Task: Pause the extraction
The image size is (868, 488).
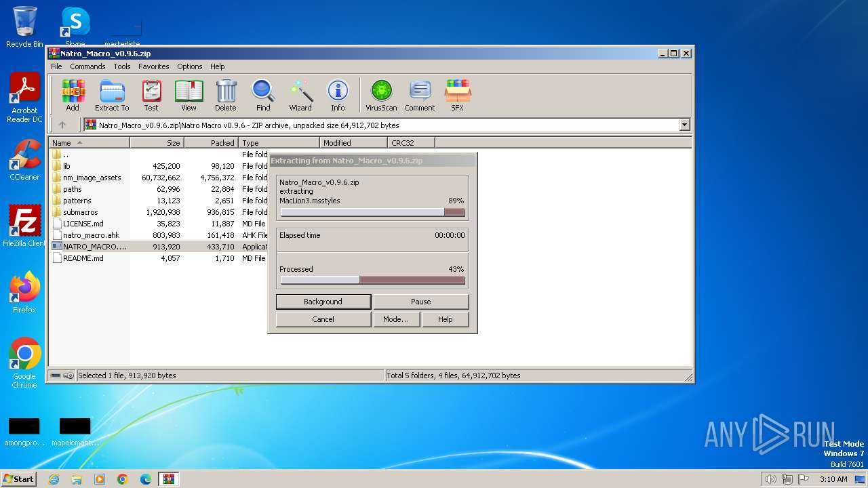Action: click(421, 302)
